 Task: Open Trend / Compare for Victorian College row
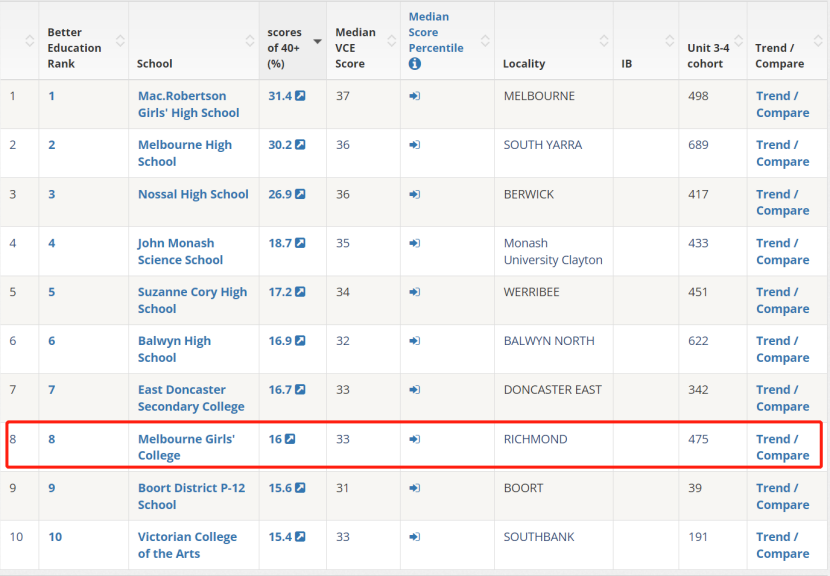click(x=782, y=545)
